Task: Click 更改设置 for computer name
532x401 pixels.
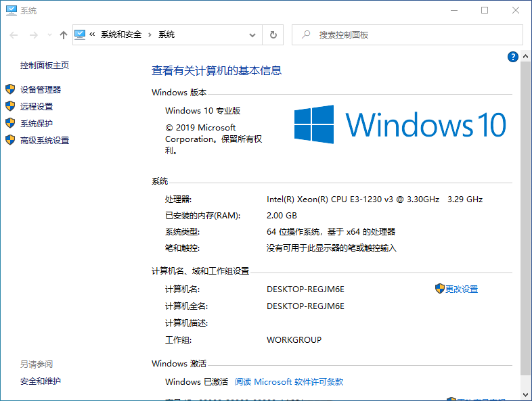Action: pos(462,289)
